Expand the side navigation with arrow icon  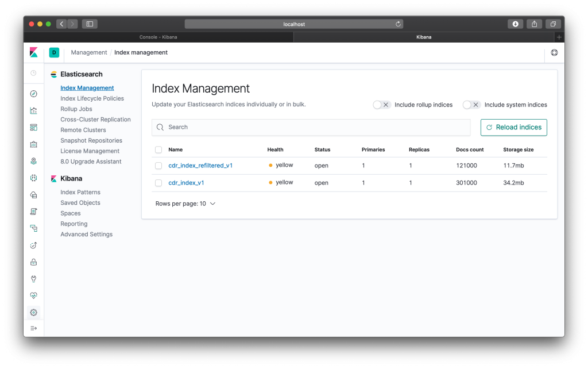point(34,328)
